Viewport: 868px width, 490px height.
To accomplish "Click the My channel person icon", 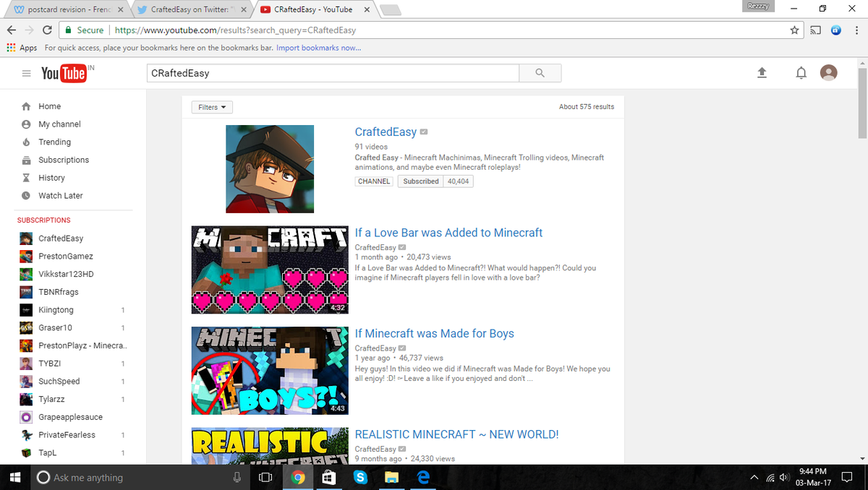I will (26, 124).
